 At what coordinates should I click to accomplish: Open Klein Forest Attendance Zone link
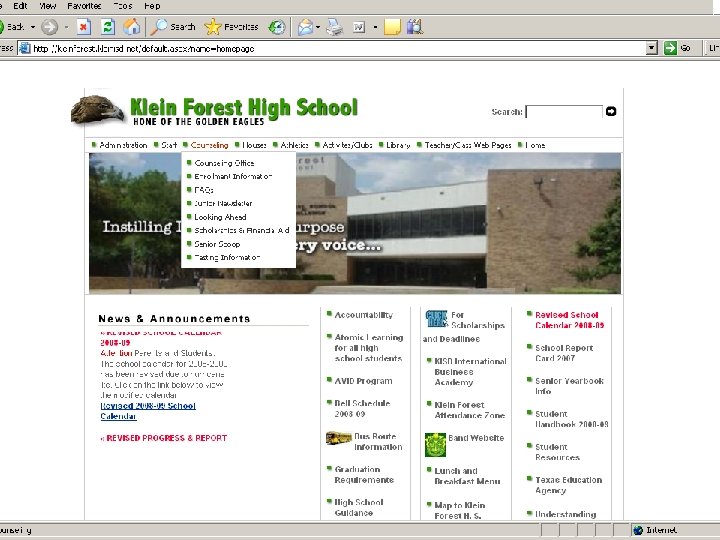coord(469,410)
